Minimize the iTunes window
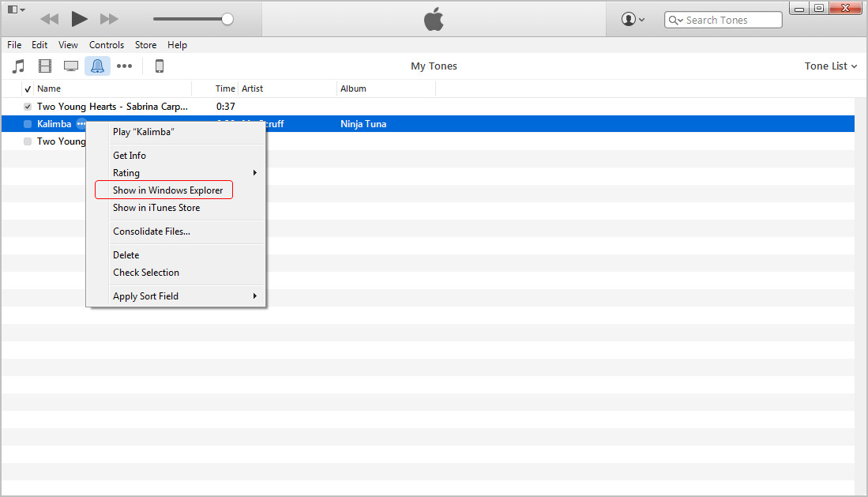868x497 pixels. point(798,9)
